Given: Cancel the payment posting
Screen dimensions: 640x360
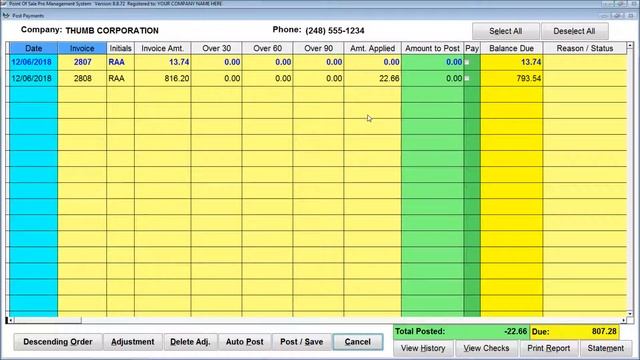Looking at the screenshot, I should coord(358,342).
